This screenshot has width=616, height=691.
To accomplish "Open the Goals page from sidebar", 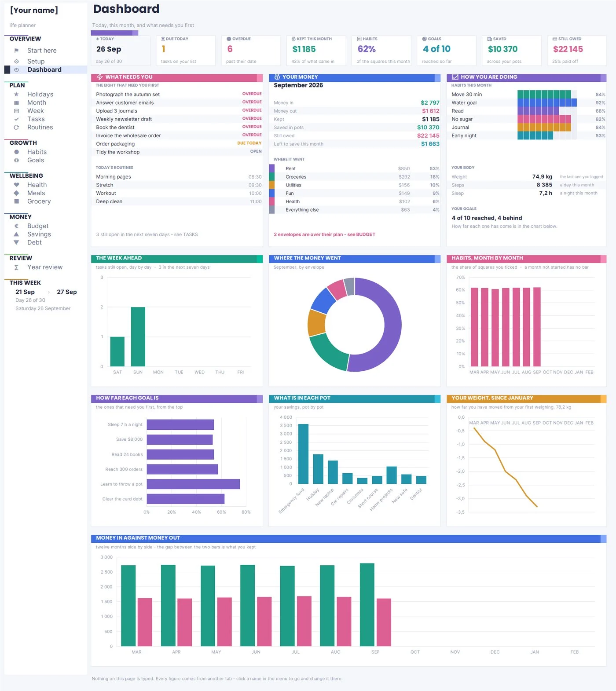I will (36, 160).
